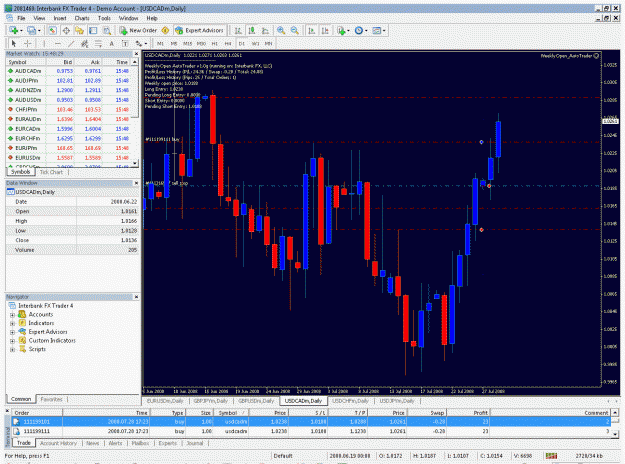Viewport: 625px width, 464px height.
Task: Click the yellow diamond icon beside New Order
Action: click(165, 30)
